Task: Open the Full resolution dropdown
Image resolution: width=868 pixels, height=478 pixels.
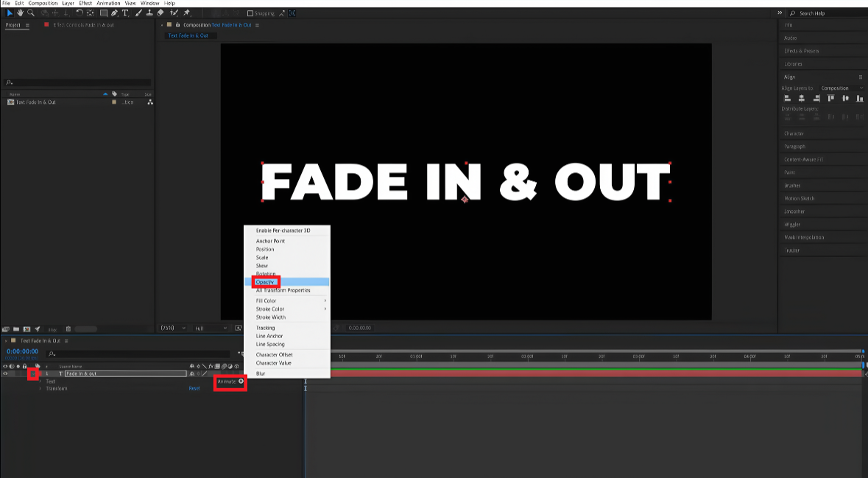Action: 210,328
